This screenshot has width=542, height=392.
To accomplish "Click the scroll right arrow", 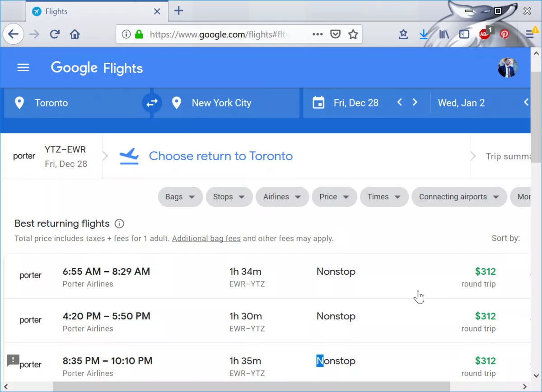I will pos(525,387).
